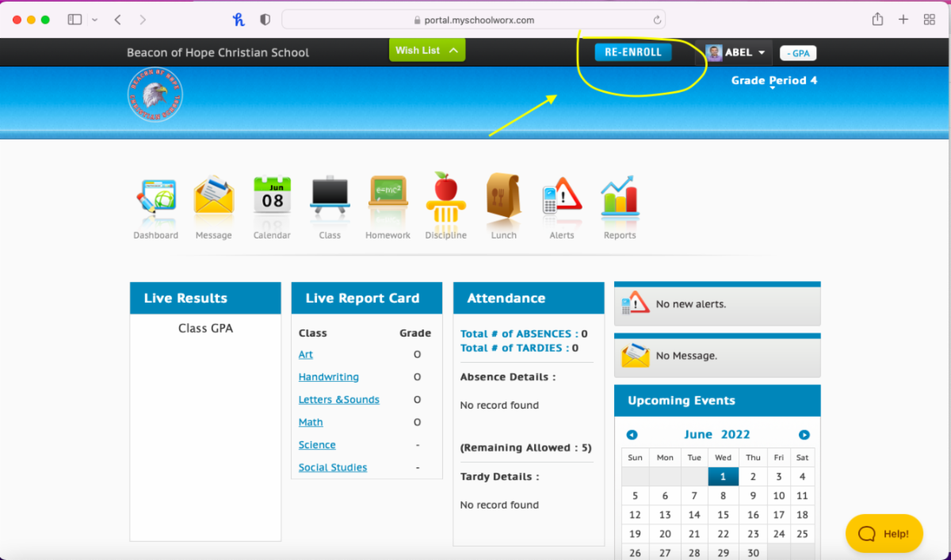Show the tab overview grid icon
Image resolution: width=951 pixels, height=560 pixels.
tap(930, 20)
